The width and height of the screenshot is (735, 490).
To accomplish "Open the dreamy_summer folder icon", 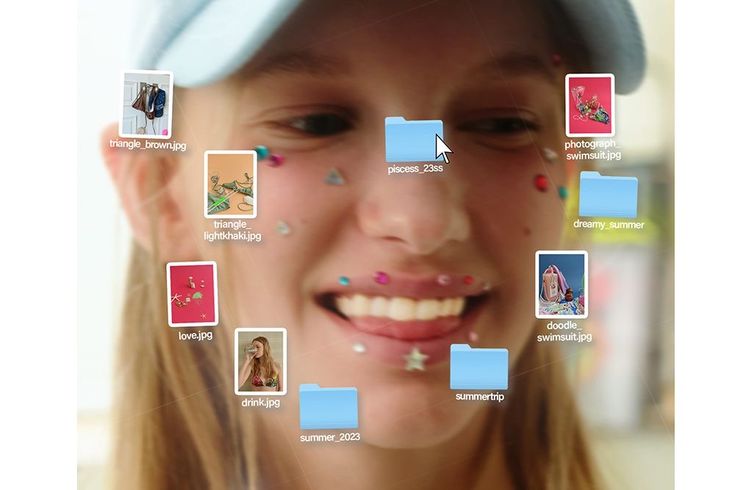I will click(608, 195).
